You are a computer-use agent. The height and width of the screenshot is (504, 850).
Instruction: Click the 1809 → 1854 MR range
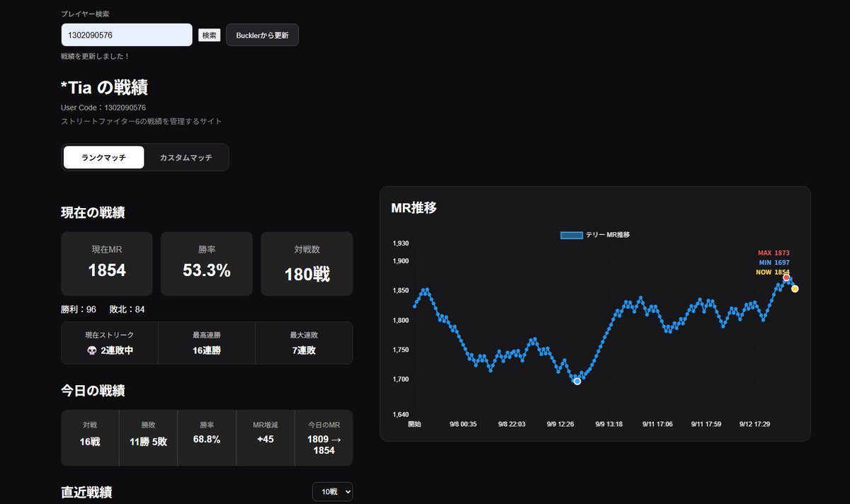click(324, 445)
